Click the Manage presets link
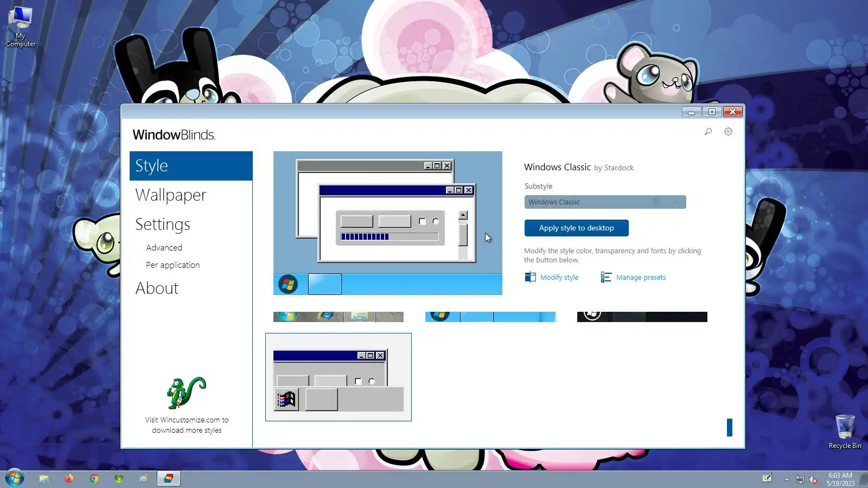 point(641,278)
